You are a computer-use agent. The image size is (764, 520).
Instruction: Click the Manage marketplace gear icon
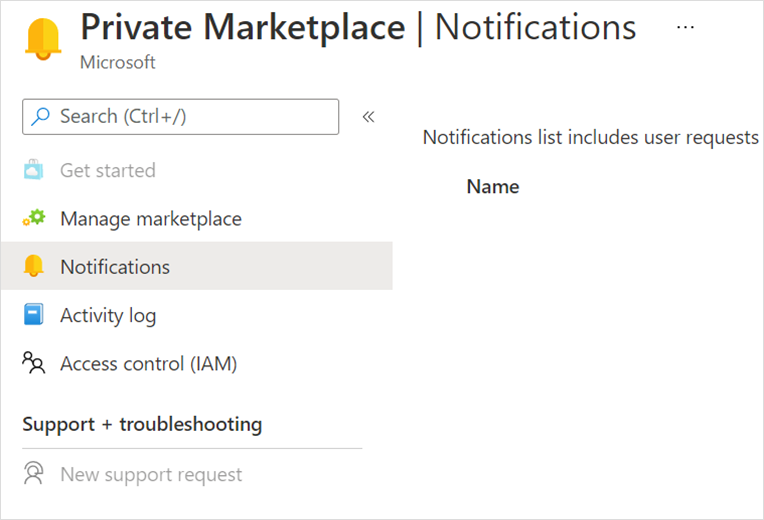(34, 218)
